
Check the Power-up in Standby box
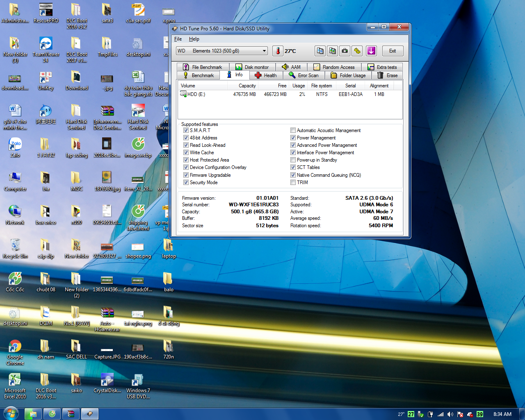(293, 160)
